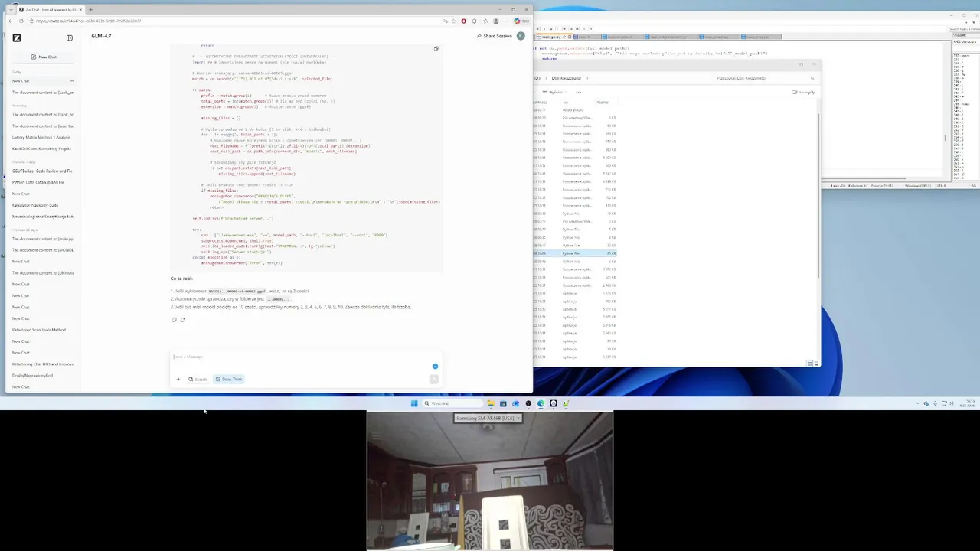Bookmark this page with the star icon
Image resolution: width=980 pixels, height=551 pixels.
pos(454,21)
